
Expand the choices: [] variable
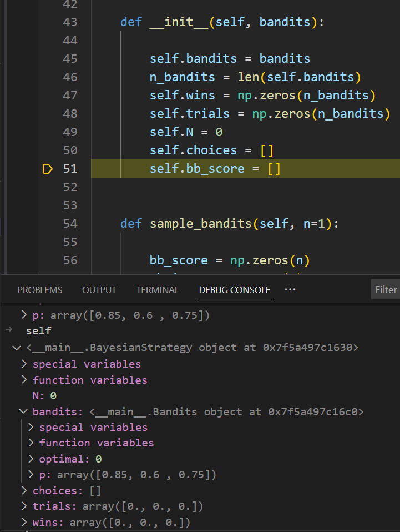(24, 490)
